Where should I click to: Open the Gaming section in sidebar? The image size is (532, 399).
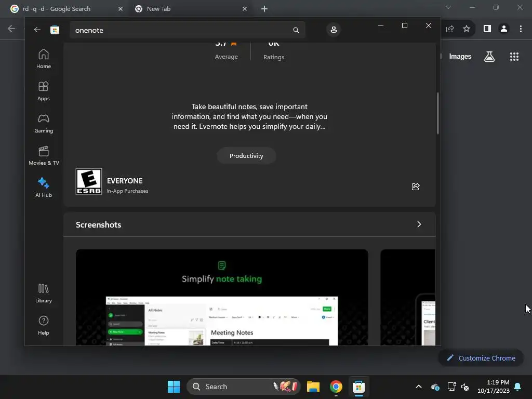coord(44,124)
